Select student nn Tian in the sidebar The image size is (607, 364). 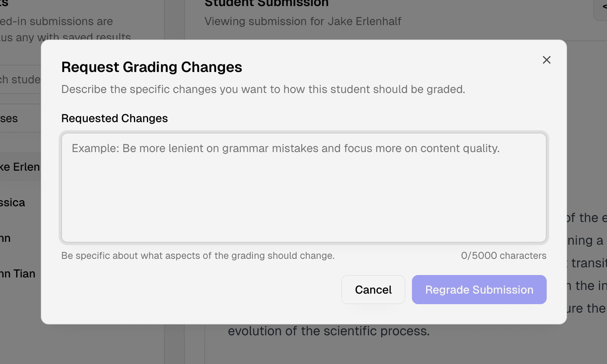click(17, 273)
